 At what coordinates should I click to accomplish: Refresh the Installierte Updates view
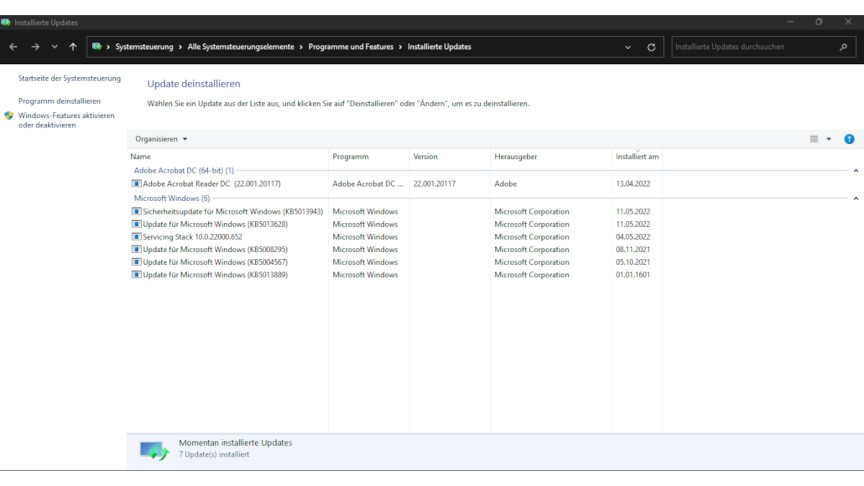pos(651,47)
